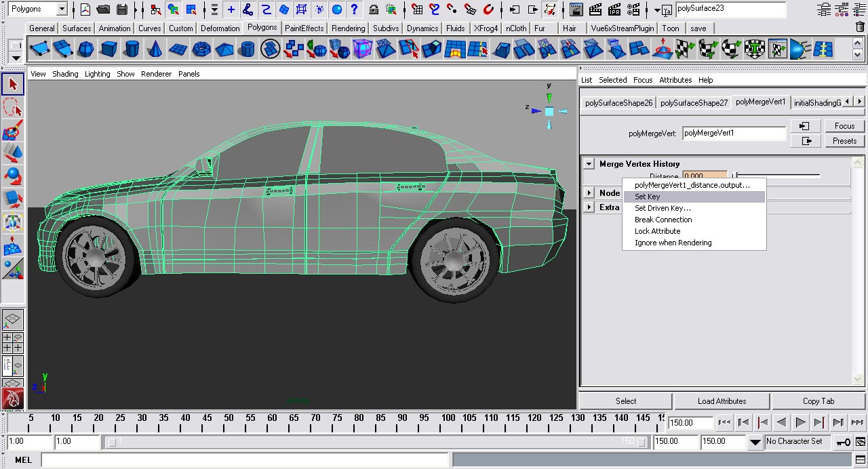
Task: Click the polyMergeVert name field
Action: [x=734, y=134]
